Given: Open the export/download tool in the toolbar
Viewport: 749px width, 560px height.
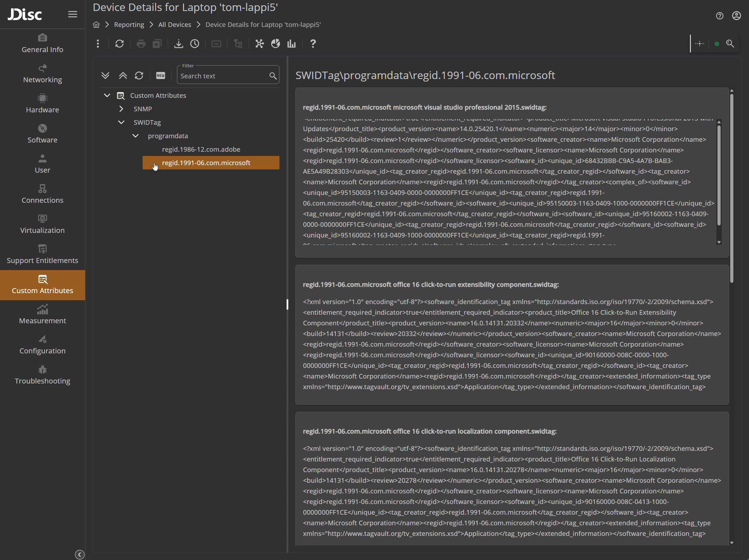Looking at the screenshot, I should pos(178,44).
